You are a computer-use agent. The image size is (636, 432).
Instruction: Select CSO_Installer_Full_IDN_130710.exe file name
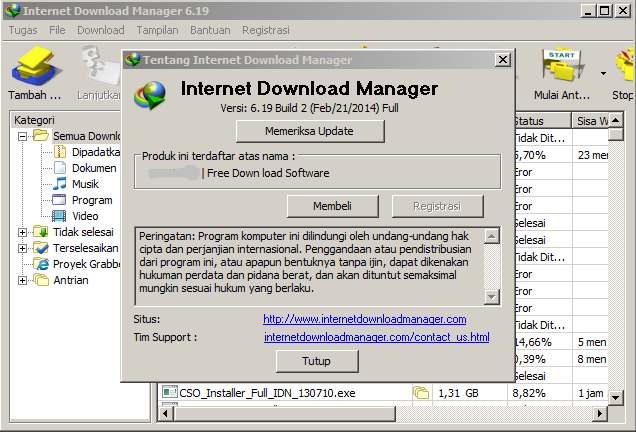pyautogui.click(x=267, y=393)
